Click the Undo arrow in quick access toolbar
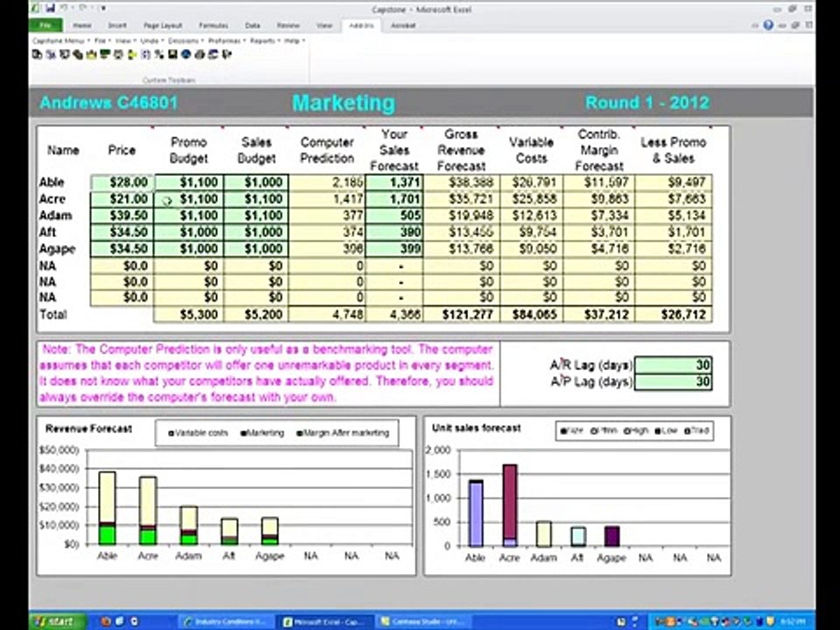The image size is (840, 630). coord(64,8)
